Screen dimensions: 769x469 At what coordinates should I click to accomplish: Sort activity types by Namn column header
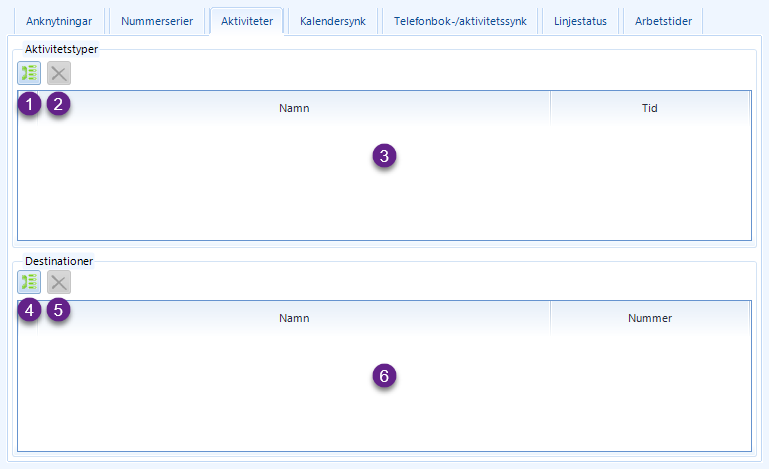(294, 108)
